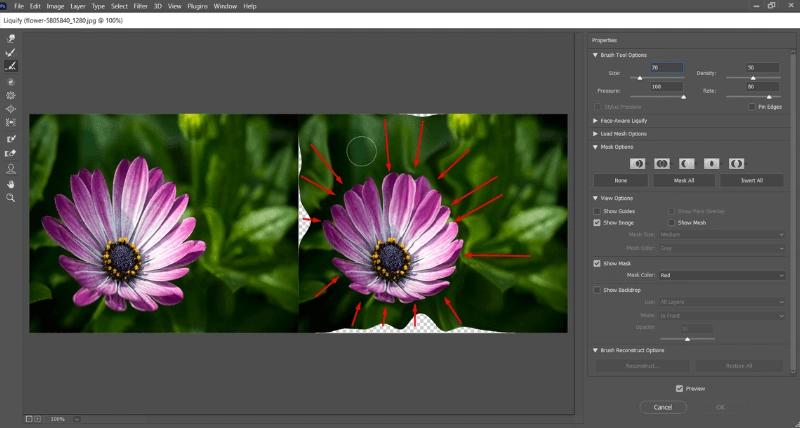Viewport: 800px width, 428px height.
Task: Select the Push Left tool
Action: click(x=11, y=122)
